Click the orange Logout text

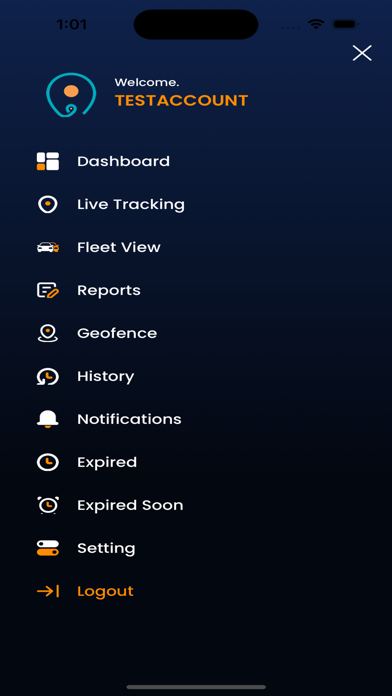(105, 592)
